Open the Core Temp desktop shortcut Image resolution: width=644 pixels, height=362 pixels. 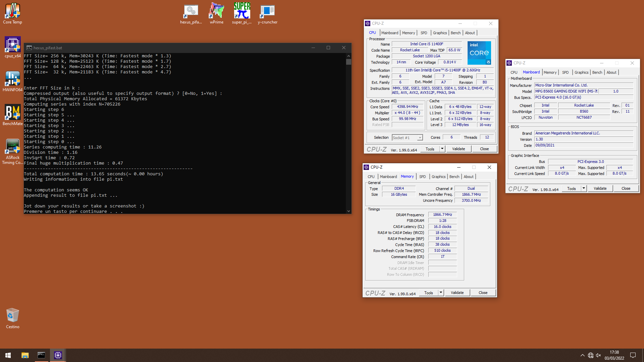coord(13,13)
